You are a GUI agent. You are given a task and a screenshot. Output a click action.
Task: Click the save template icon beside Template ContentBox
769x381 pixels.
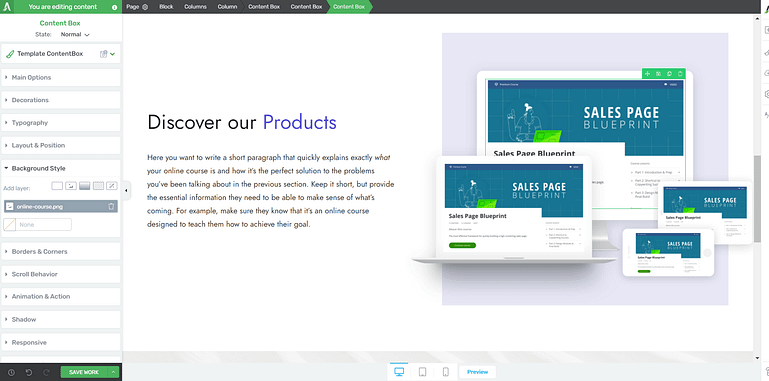pyautogui.click(x=103, y=54)
